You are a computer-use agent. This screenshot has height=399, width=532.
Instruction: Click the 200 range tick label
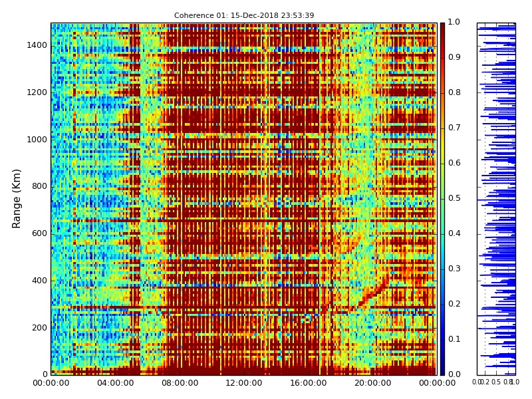tap(39, 328)
